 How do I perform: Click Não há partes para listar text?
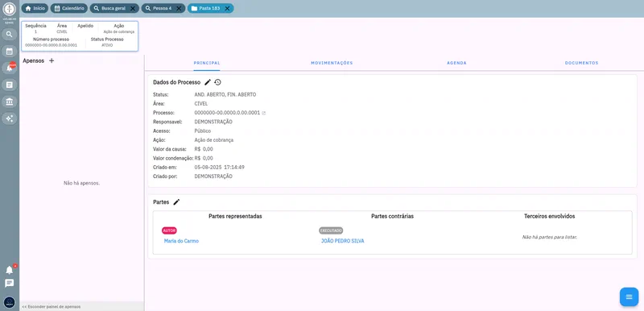pos(550,237)
